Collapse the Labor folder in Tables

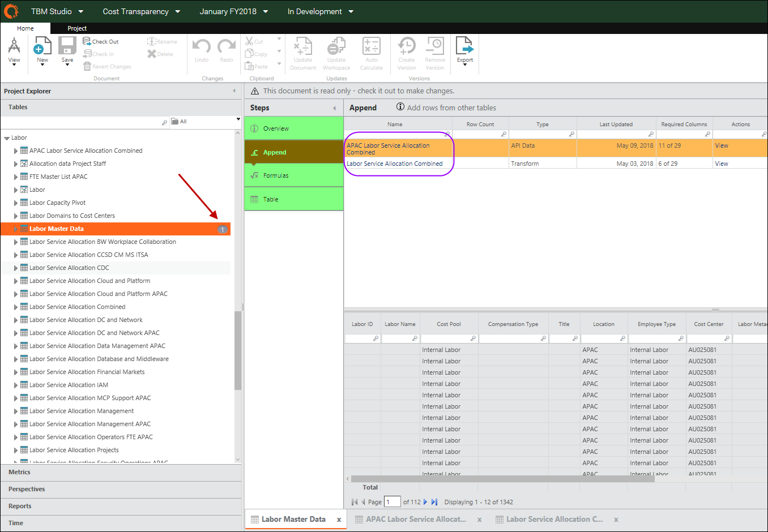point(7,138)
